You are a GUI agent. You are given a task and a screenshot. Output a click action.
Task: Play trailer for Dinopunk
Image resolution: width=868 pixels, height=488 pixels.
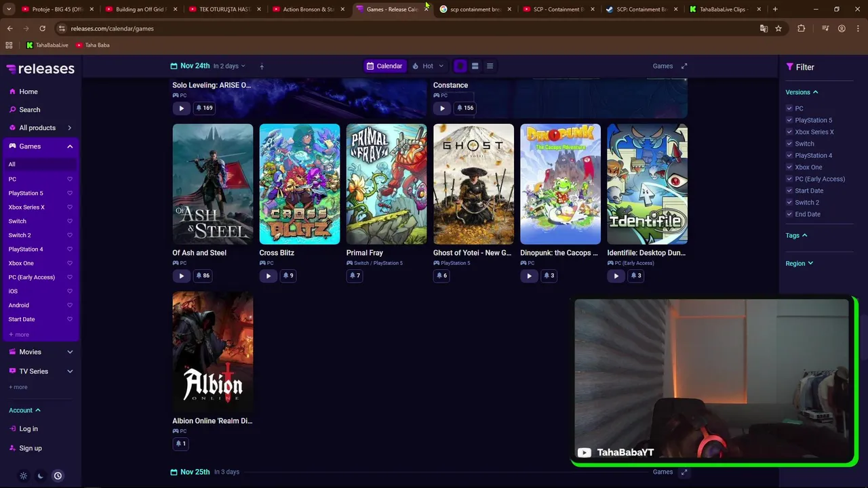click(x=529, y=276)
